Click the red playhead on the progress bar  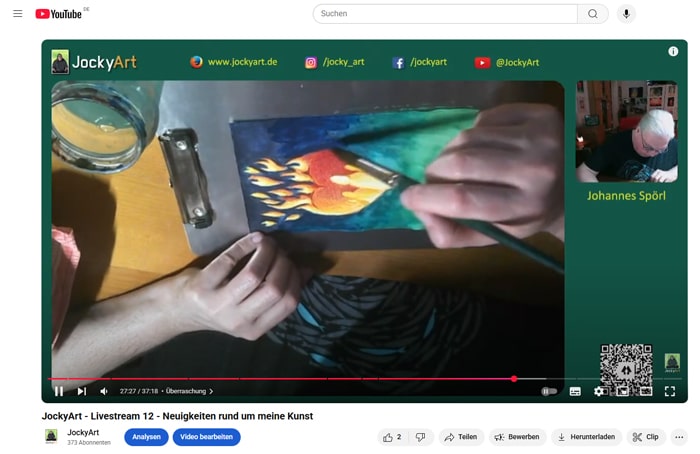[x=514, y=379]
